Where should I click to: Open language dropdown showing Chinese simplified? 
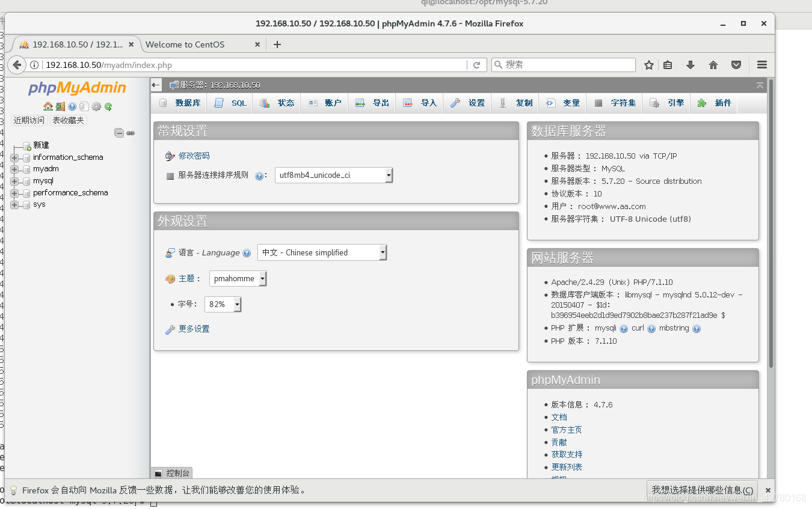click(x=322, y=253)
